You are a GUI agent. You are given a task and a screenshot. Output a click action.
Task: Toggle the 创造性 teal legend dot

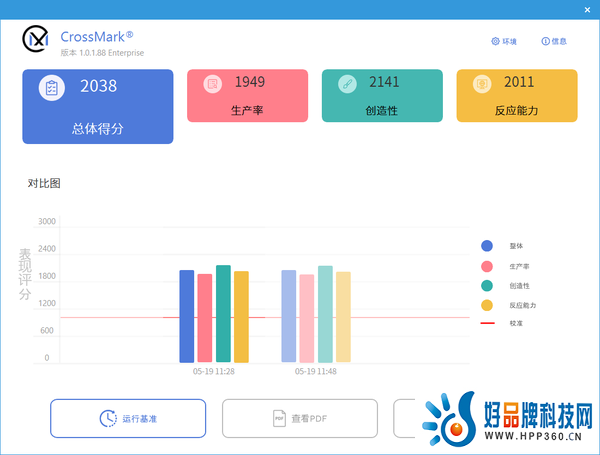[487, 285]
